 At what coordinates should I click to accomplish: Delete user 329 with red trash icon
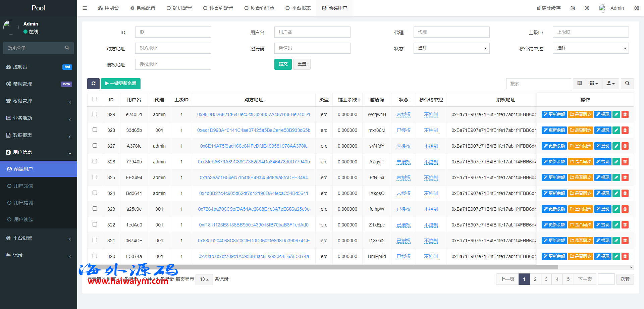click(x=625, y=114)
